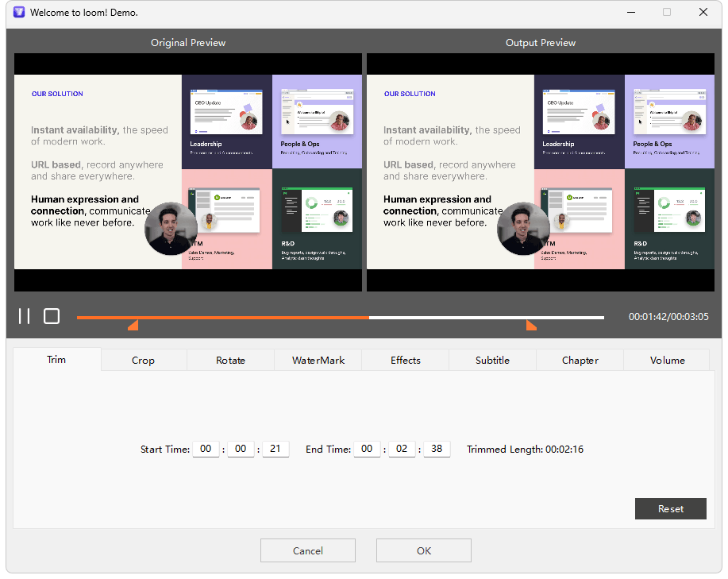The image size is (728, 579).
Task: Switch to the Crop tab
Action: [144, 361]
